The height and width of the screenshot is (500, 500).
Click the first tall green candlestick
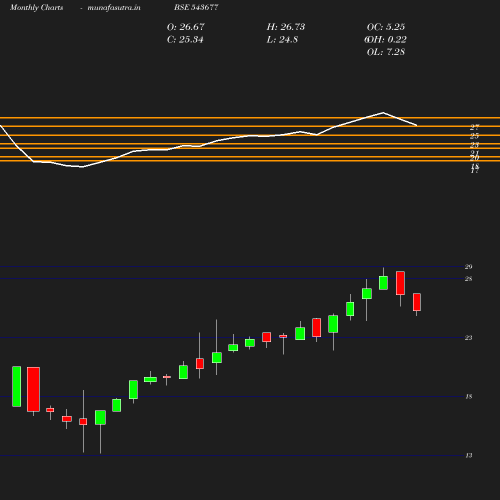point(17,386)
